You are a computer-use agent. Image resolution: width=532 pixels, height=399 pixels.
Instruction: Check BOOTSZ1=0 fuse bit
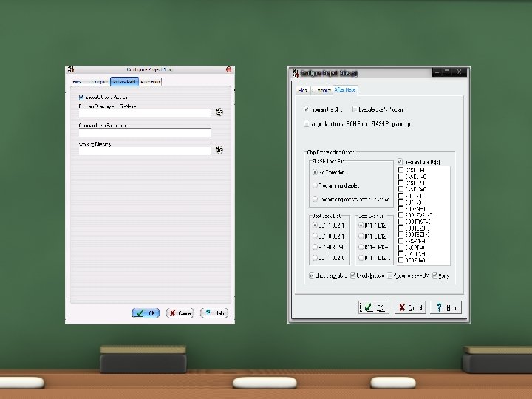pos(400,234)
